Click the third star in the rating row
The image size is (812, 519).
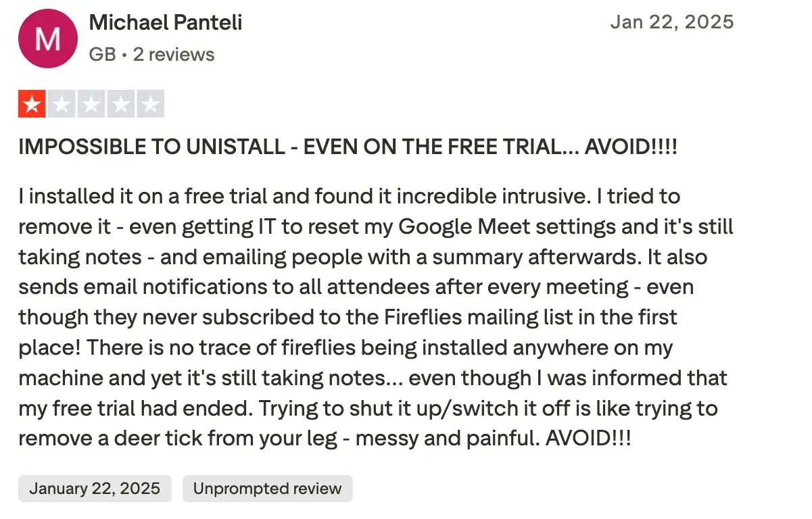91,103
